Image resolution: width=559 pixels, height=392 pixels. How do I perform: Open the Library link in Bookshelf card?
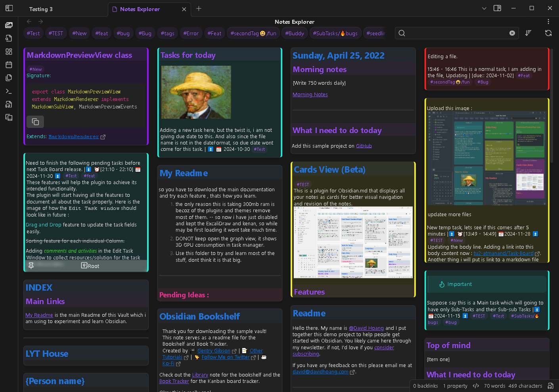(x=200, y=375)
